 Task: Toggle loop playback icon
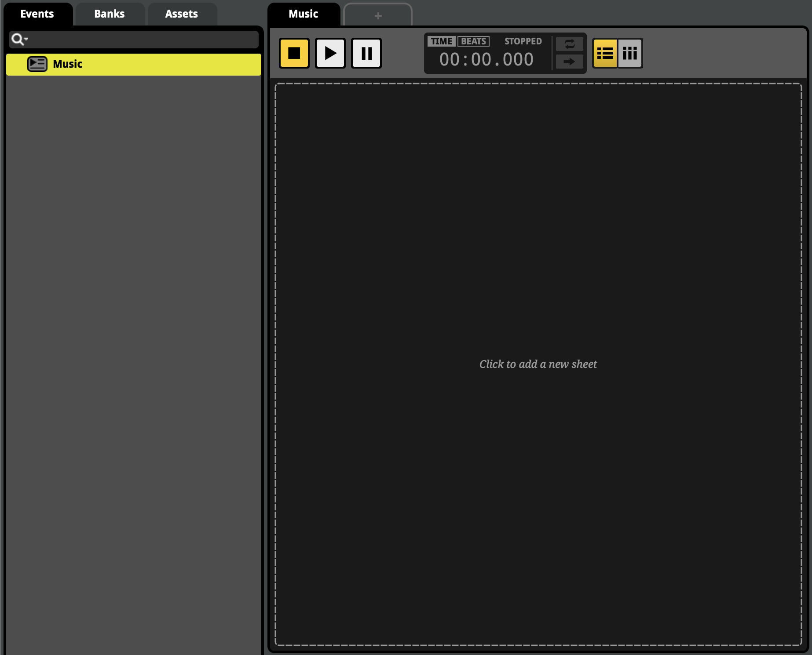tap(569, 44)
